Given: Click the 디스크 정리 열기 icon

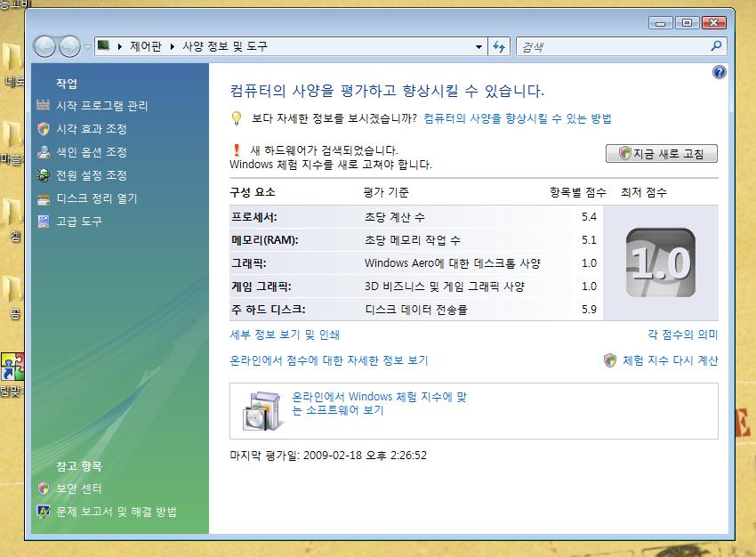Looking at the screenshot, I should [x=44, y=199].
